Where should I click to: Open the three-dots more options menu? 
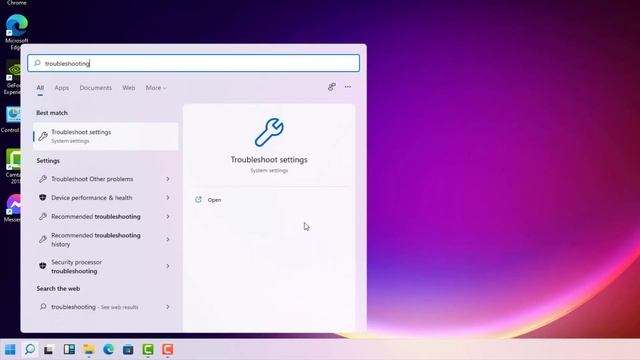(348, 87)
